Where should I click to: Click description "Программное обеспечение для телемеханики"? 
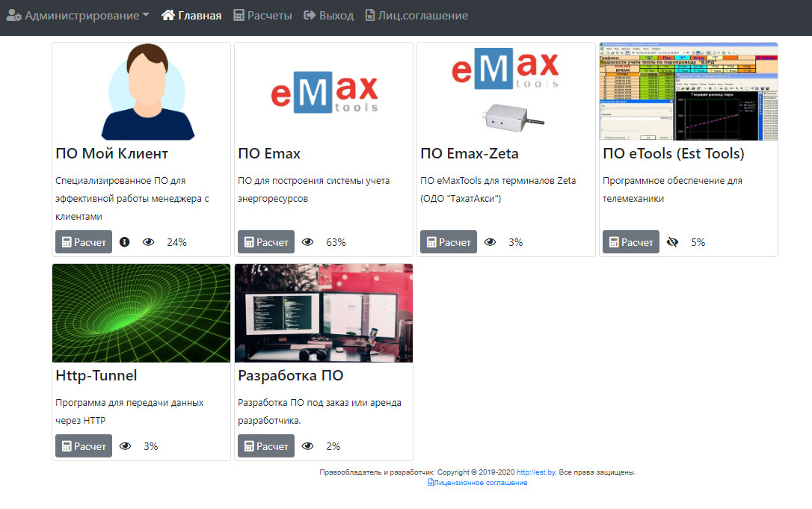pos(672,190)
